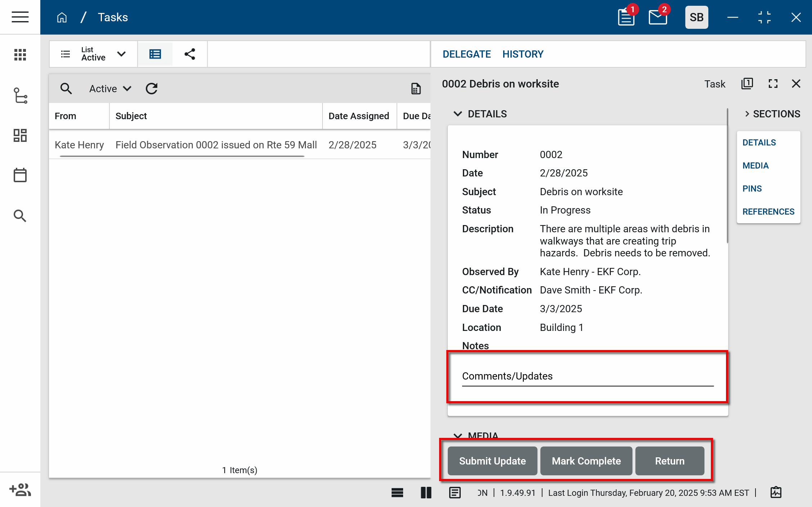The height and width of the screenshot is (507, 812).
Task: Toggle the table view button
Action: click(x=155, y=54)
